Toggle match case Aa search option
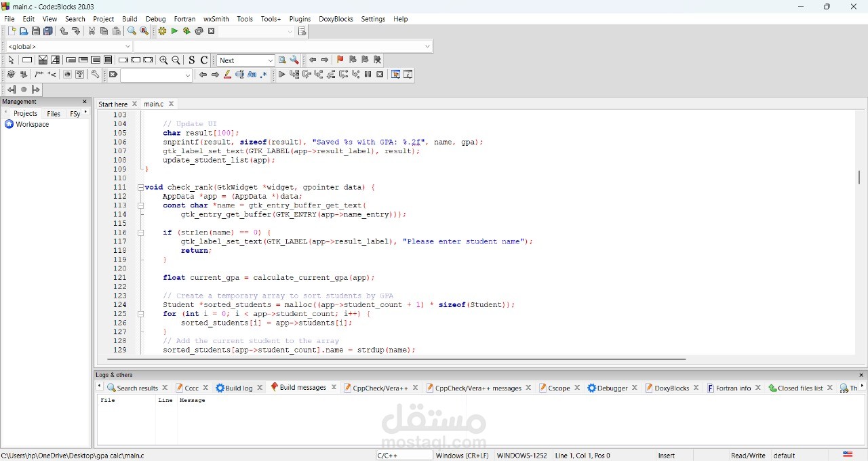 (252, 75)
